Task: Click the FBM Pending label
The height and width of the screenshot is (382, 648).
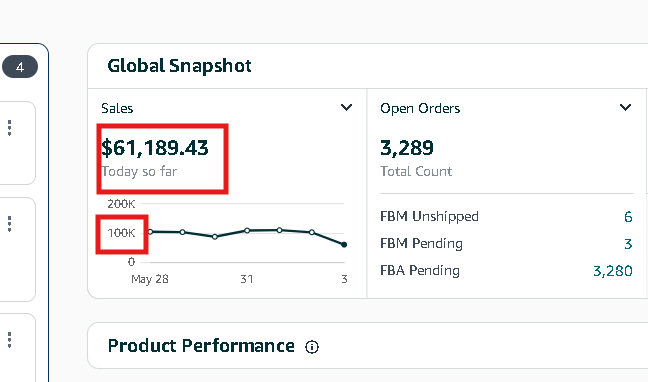Action: [x=421, y=244]
